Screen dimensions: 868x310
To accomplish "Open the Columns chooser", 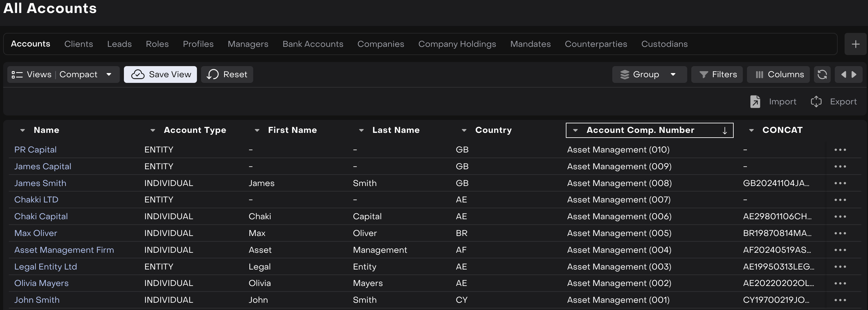I will pos(778,74).
